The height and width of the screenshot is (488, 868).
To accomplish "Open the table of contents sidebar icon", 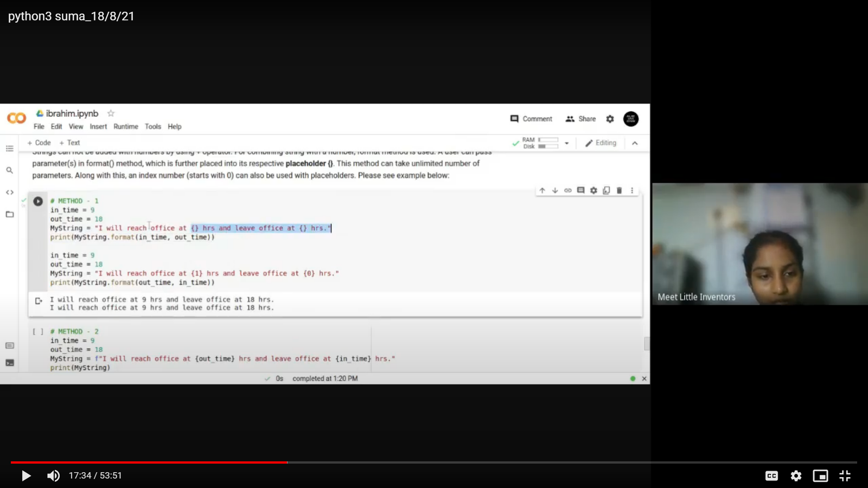I will click(x=9, y=149).
